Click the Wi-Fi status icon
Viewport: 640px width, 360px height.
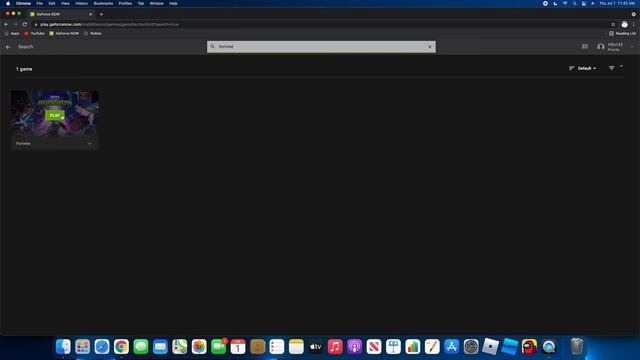tap(565, 3)
